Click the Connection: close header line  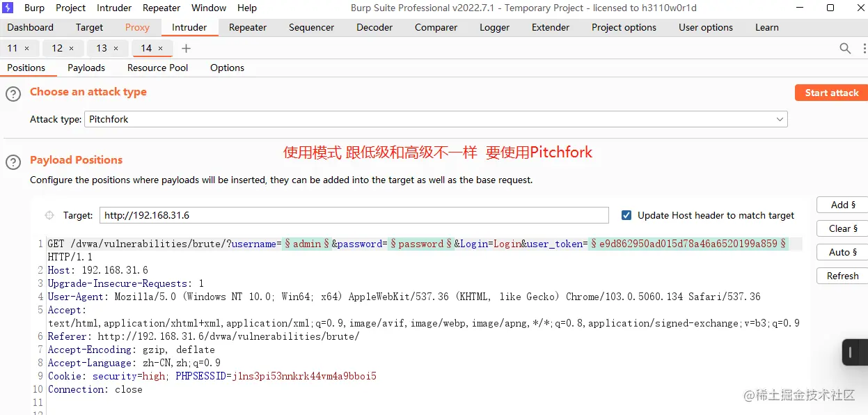tap(95, 389)
